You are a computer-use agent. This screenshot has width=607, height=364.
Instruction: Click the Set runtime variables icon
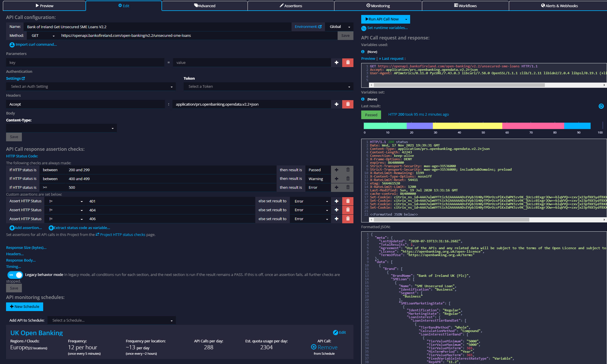click(364, 28)
